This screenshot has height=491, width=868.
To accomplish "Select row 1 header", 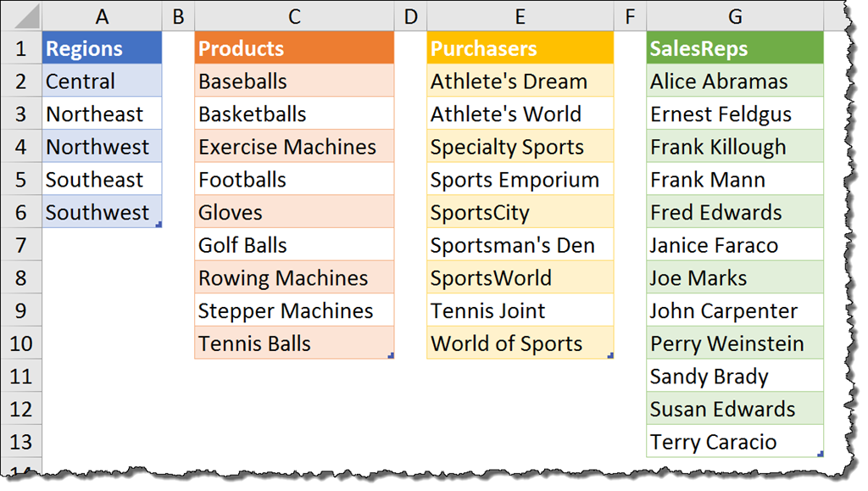I will click(x=20, y=48).
